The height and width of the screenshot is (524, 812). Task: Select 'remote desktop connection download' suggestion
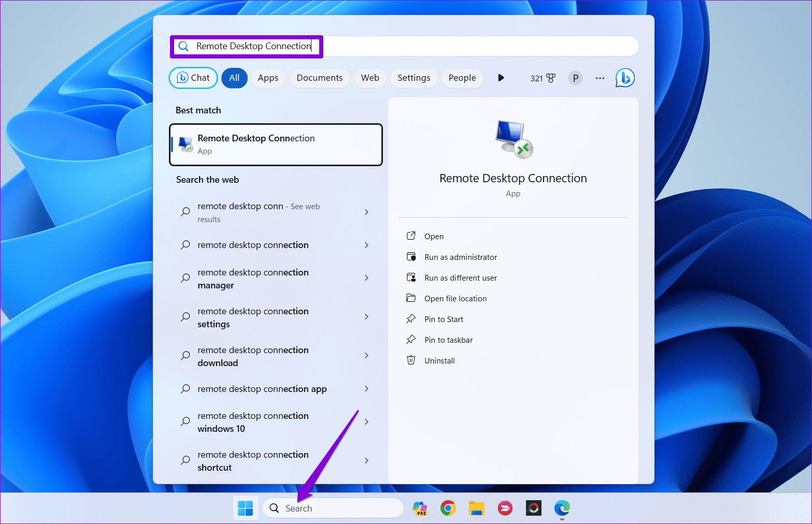click(276, 356)
